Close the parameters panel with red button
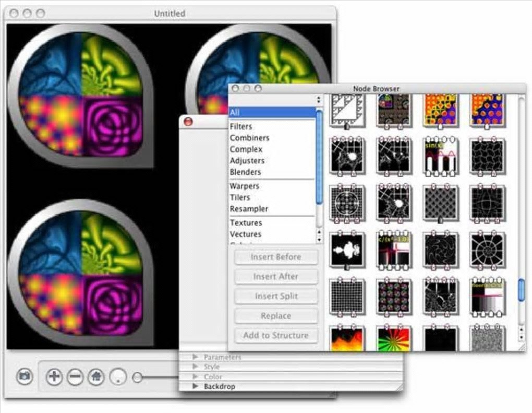532x413 pixels. [x=188, y=121]
